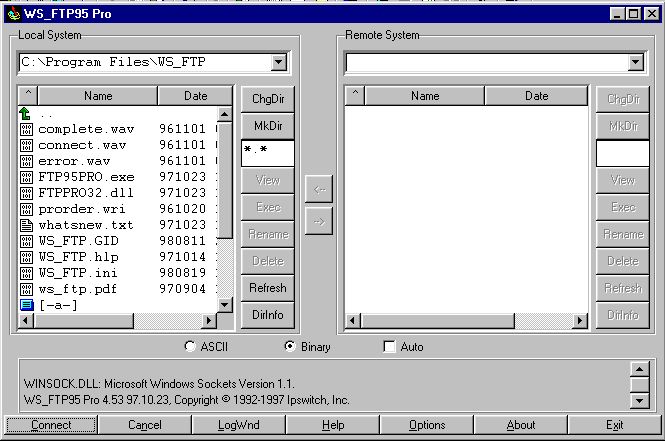Sort local files by Date column
This screenshot has width=665, height=441.
coord(196,95)
